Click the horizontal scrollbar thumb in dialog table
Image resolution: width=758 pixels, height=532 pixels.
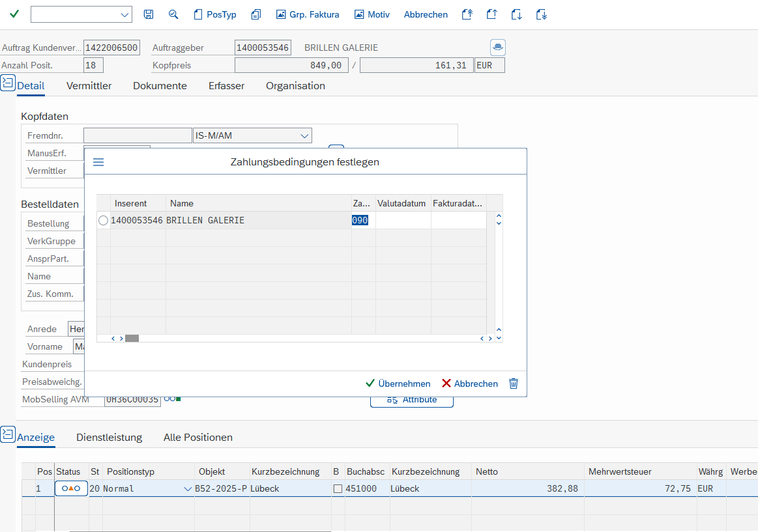point(132,339)
